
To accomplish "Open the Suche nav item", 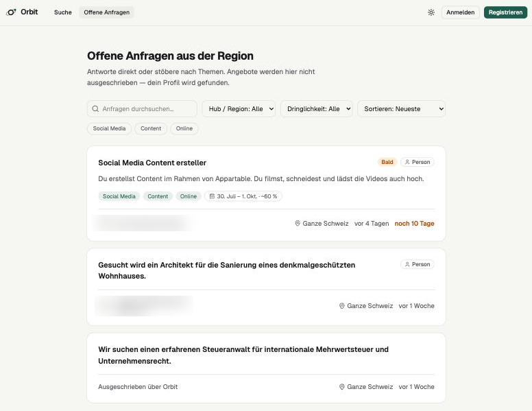I will point(63,12).
